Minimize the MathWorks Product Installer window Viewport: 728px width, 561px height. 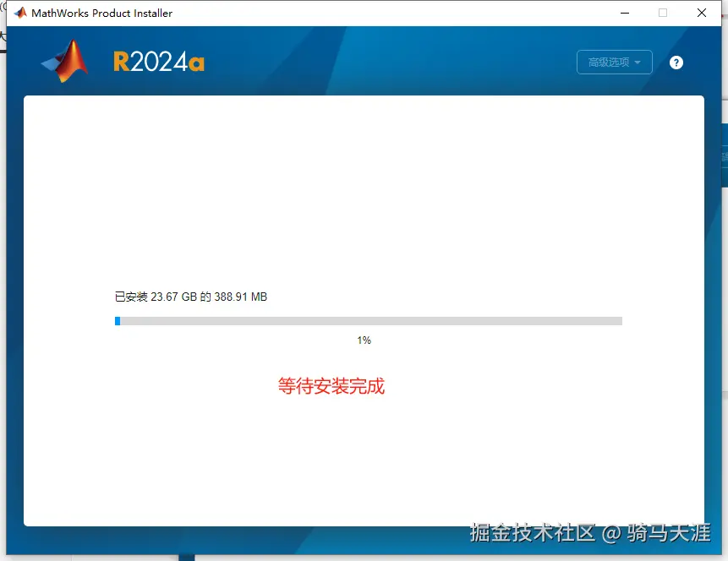coord(625,13)
